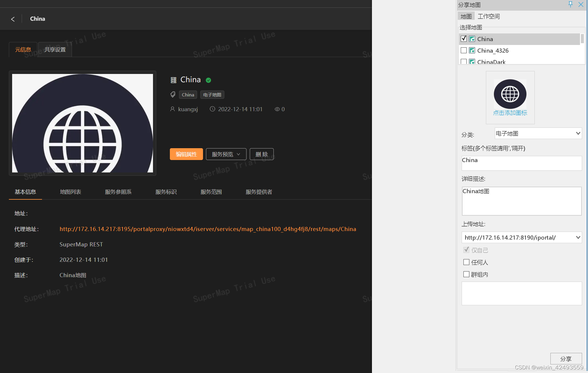Click the tag icon before China tag
The image size is (588, 373).
(x=173, y=95)
